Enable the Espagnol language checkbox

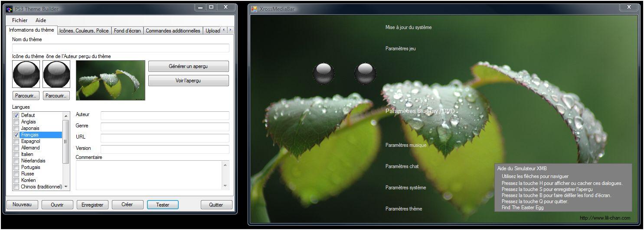pyautogui.click(x=16, y=141)
